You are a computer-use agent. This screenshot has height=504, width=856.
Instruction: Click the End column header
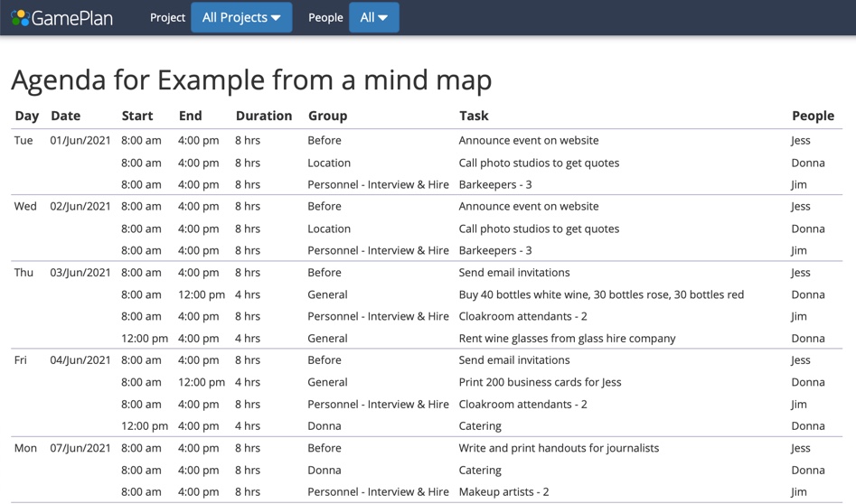(190, 116)
